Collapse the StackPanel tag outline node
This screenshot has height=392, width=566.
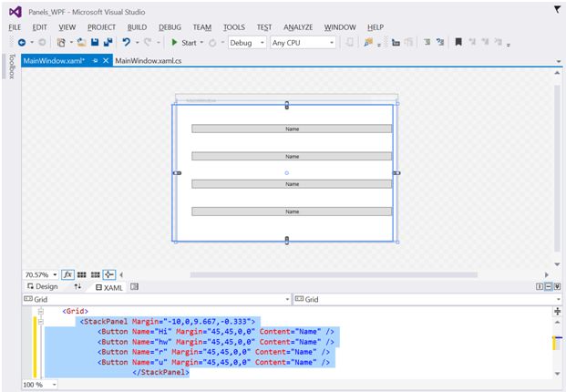(x=41, y=321)
